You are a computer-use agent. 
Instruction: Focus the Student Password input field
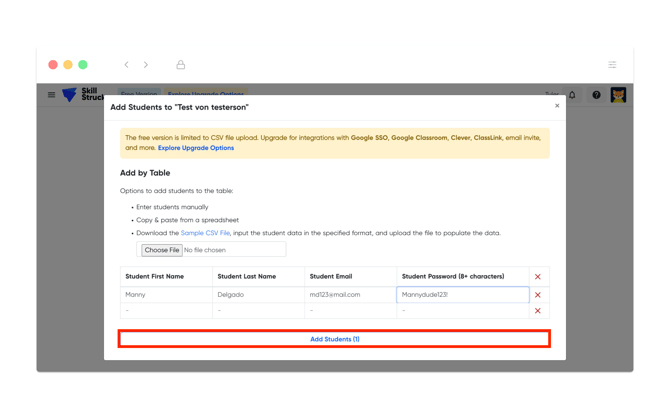tap(462, 295)
